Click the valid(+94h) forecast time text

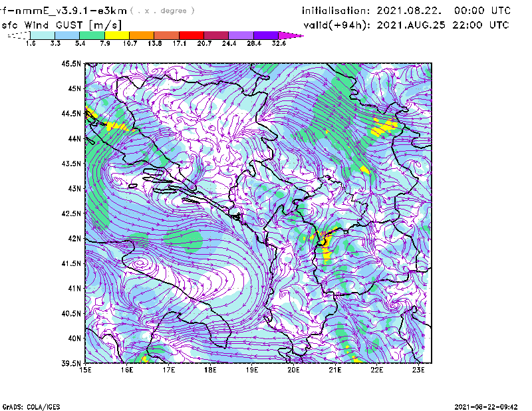[406, 25]
